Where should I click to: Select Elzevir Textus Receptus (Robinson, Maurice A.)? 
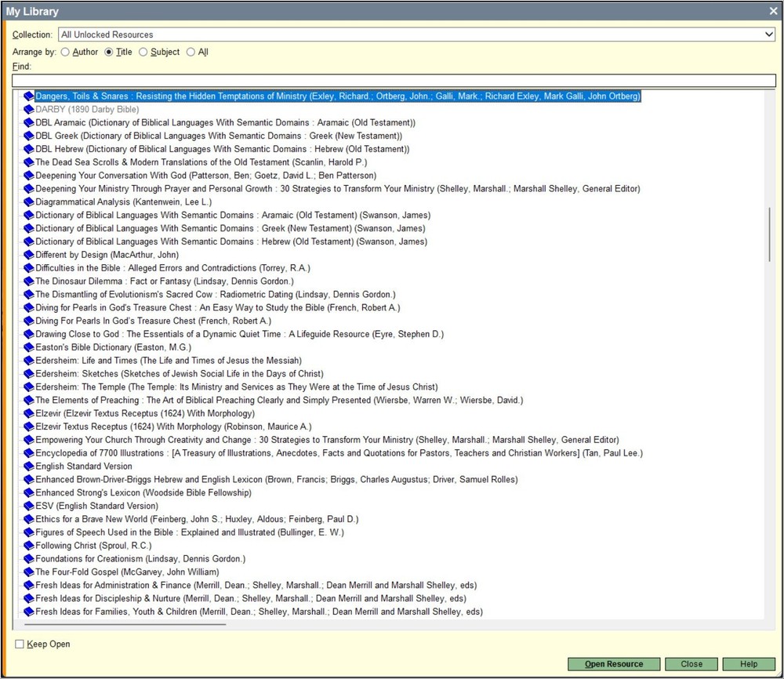[173, 427]
